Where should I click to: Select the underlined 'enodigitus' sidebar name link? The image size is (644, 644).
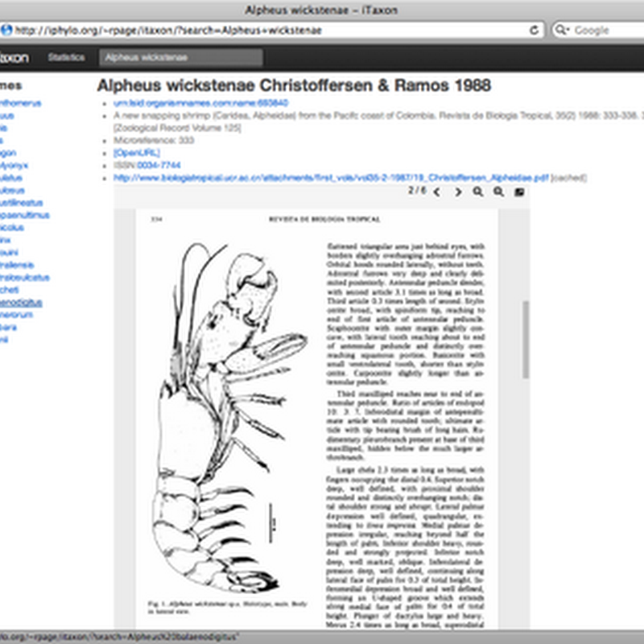click(x=21, y=303)
